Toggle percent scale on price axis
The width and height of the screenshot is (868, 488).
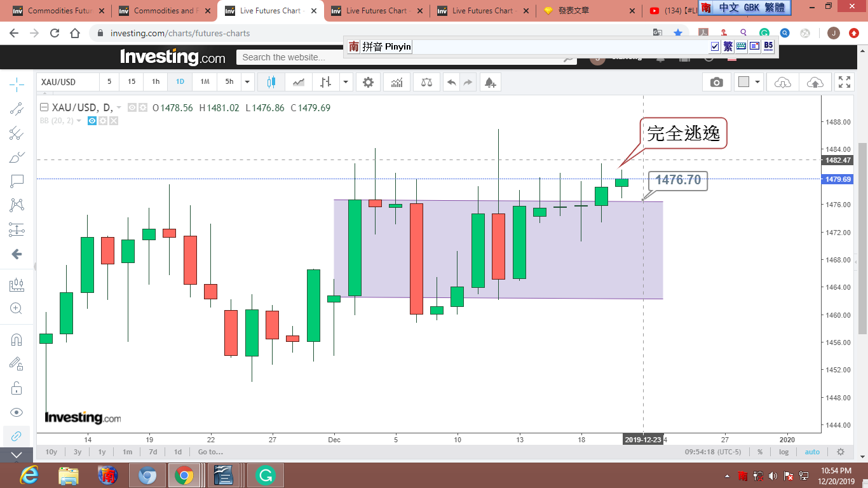click(x=760, y=452)
